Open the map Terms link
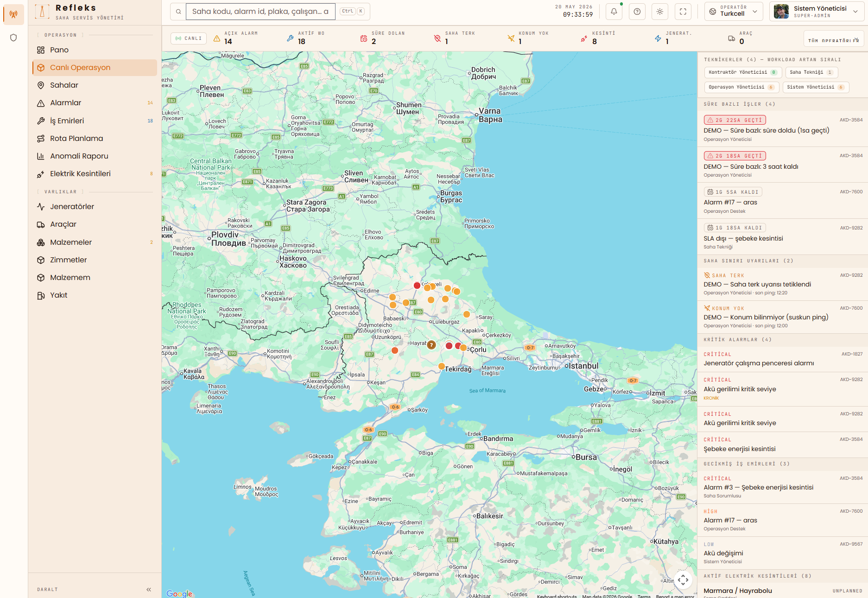Image resolution: width=868 pixels, height=598 pixels. [x=644, y=596]
